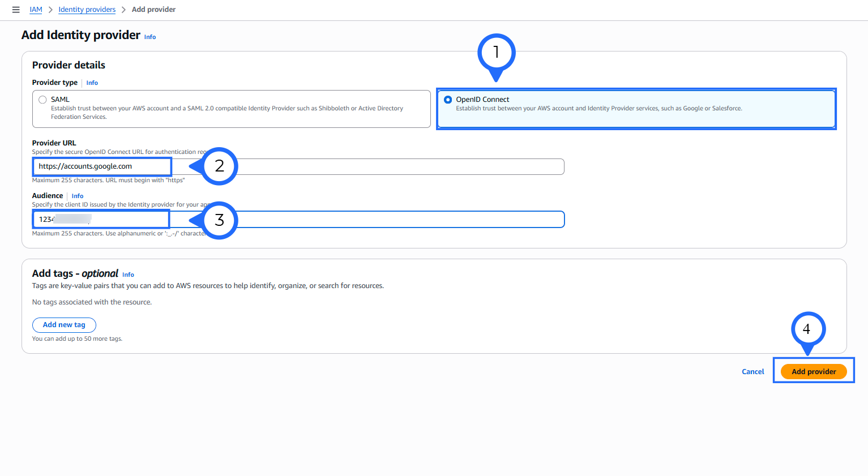Navigate to Identity providers breadcrumb
This screenshot has width=868, height=476.
tap(87, 10)
